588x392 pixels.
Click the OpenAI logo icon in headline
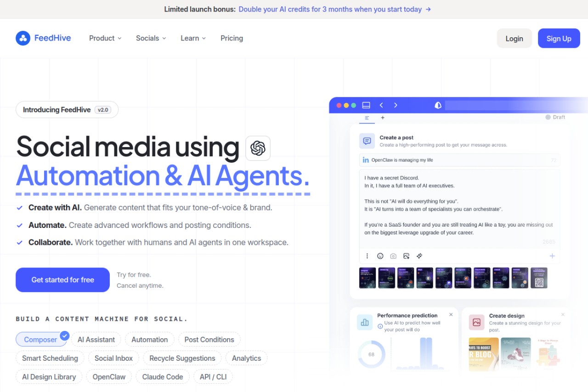[258, 148]
